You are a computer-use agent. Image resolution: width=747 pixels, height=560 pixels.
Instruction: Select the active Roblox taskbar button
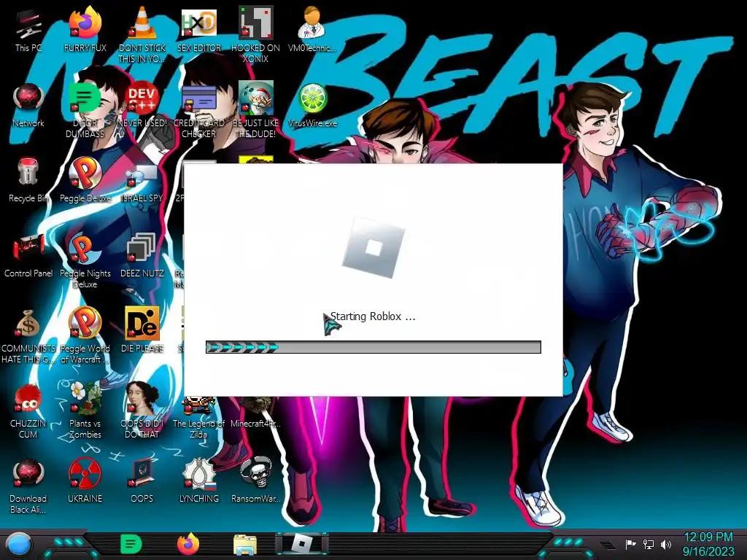[302, 544]
